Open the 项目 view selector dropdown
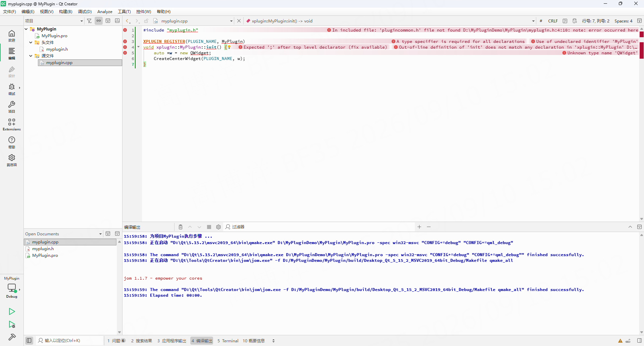Viewport: 644px width, 346px height. pyautogui.click(x=54, y=21)
